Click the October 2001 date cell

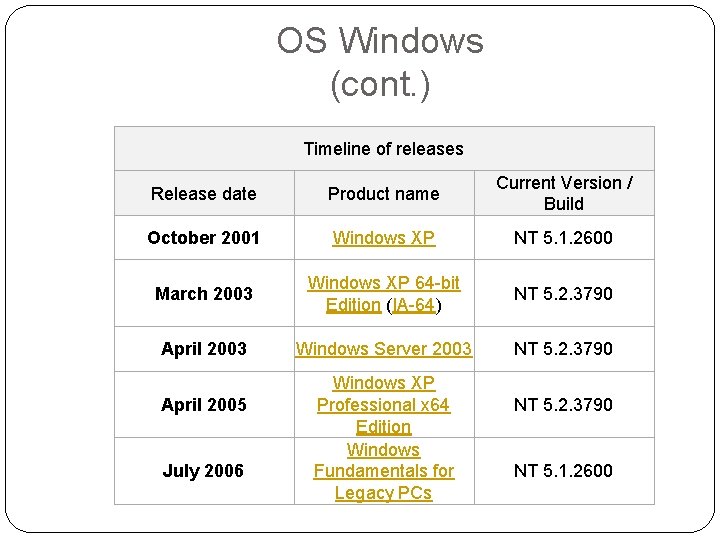click(203, 238)
